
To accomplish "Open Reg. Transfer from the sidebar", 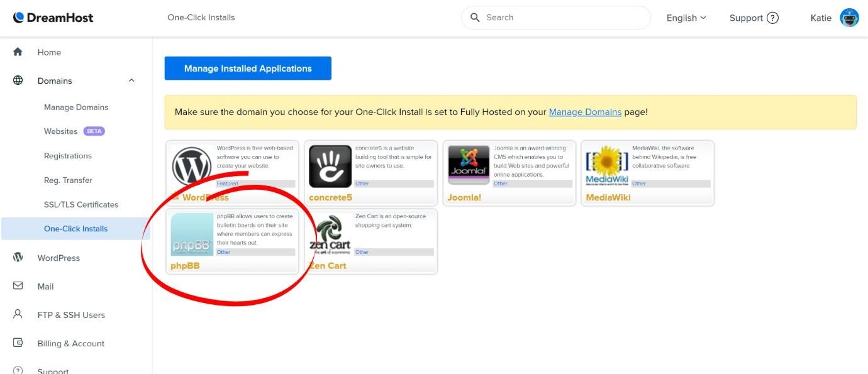I will (x=67, y=180).
